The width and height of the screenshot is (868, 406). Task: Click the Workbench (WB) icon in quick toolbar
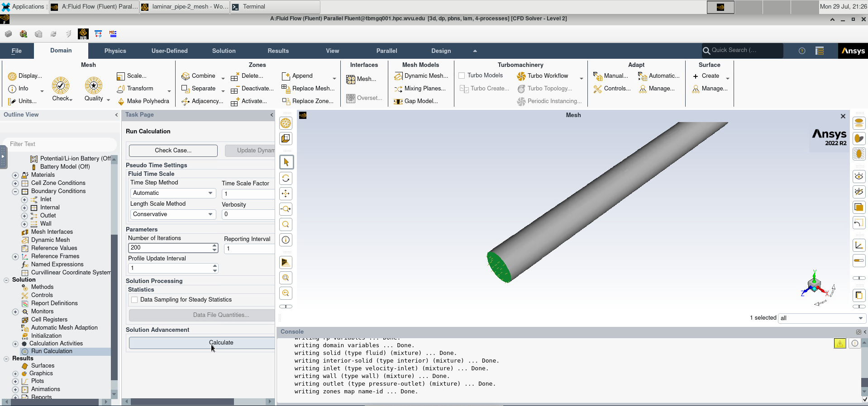[83, 34]
